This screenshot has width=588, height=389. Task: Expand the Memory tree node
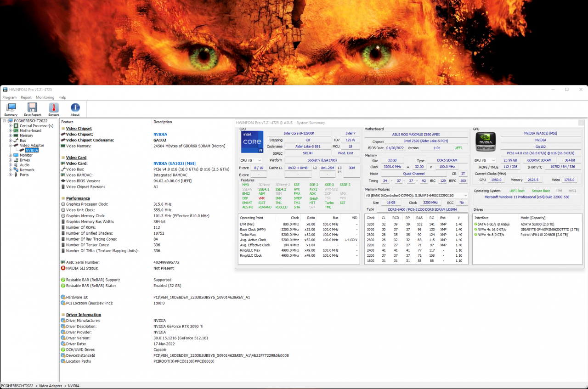pos(10,135)
